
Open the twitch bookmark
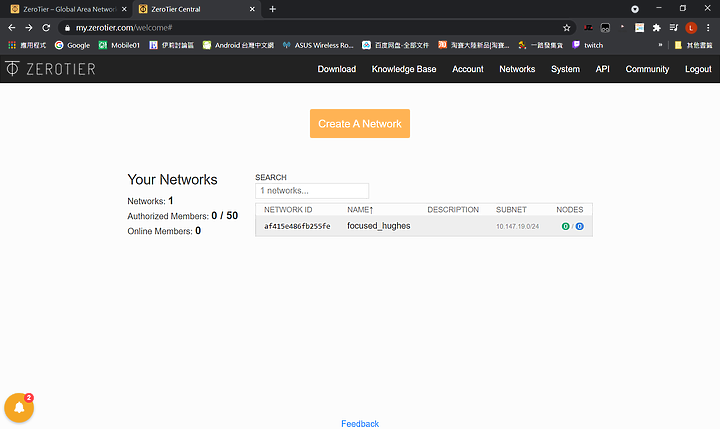click(587, 45)
